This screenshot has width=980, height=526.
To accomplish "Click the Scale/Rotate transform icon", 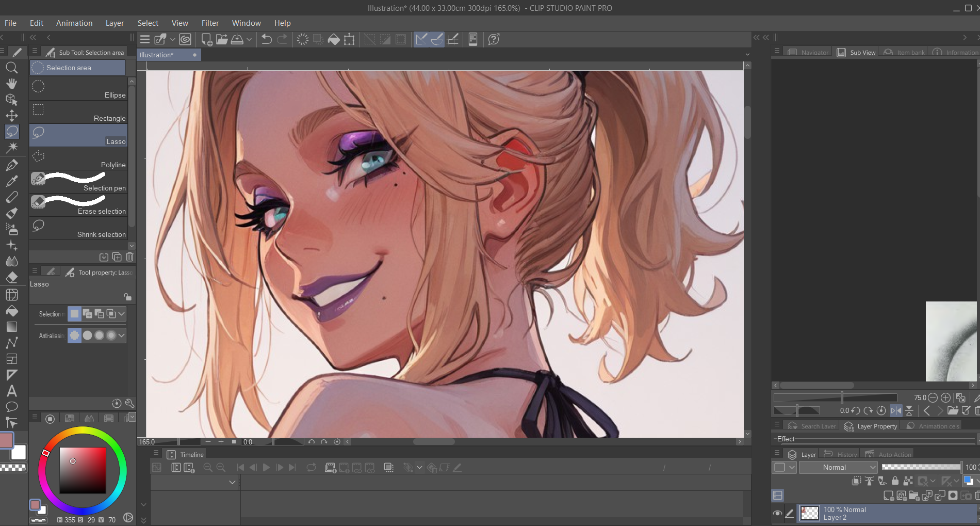I will pos(349,39).
